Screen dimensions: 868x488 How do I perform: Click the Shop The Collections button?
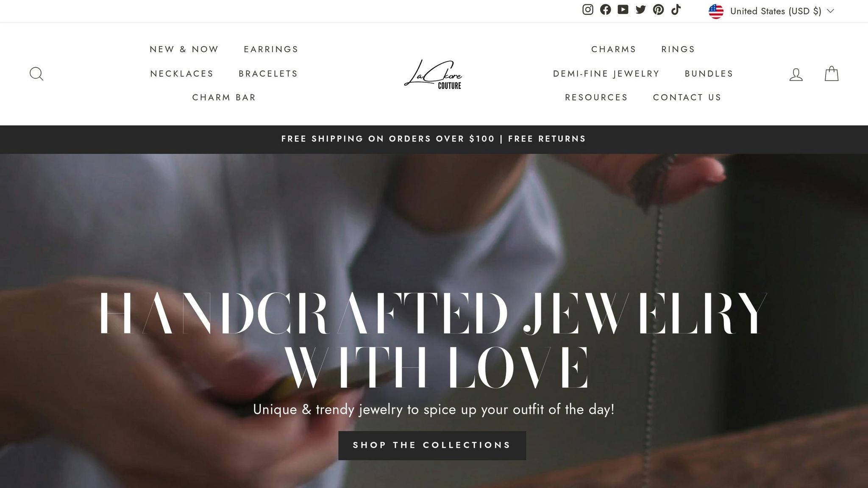pos(432,446)
